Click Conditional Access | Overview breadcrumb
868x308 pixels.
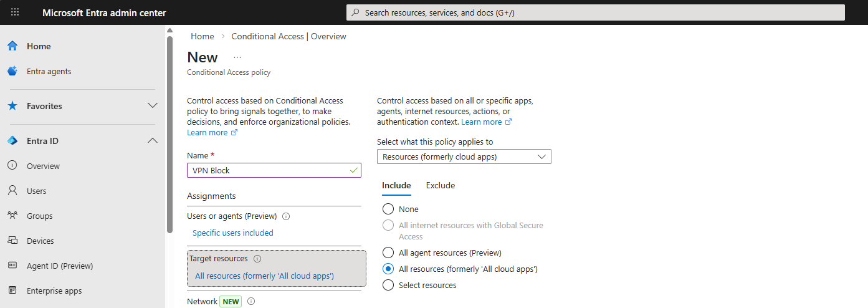pos(289,36)
